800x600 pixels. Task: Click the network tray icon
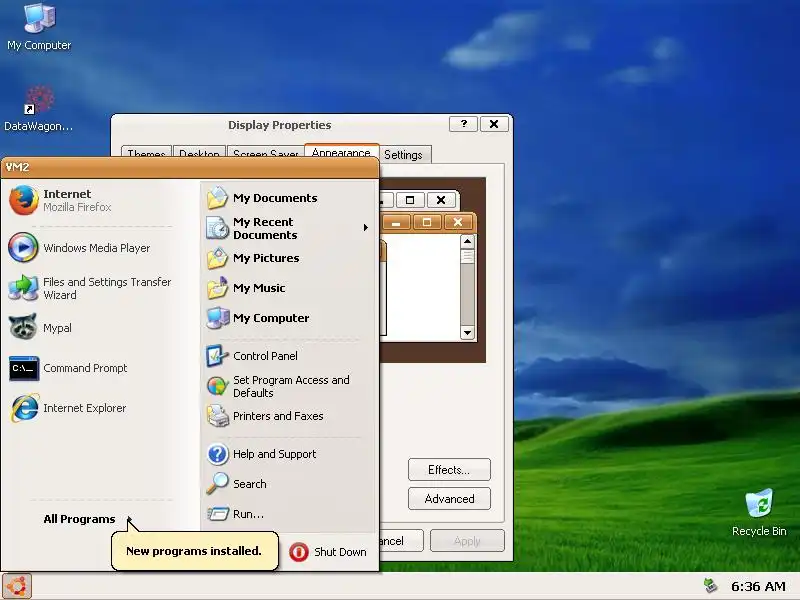[x=711, y=586]
